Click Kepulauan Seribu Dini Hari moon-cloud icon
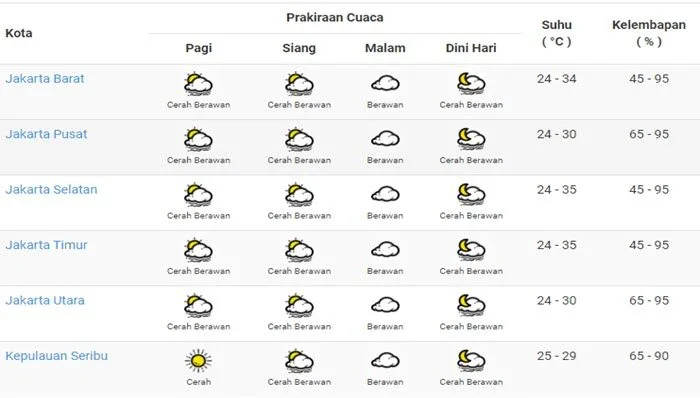The image size is (700, 398). pos(471,361)
